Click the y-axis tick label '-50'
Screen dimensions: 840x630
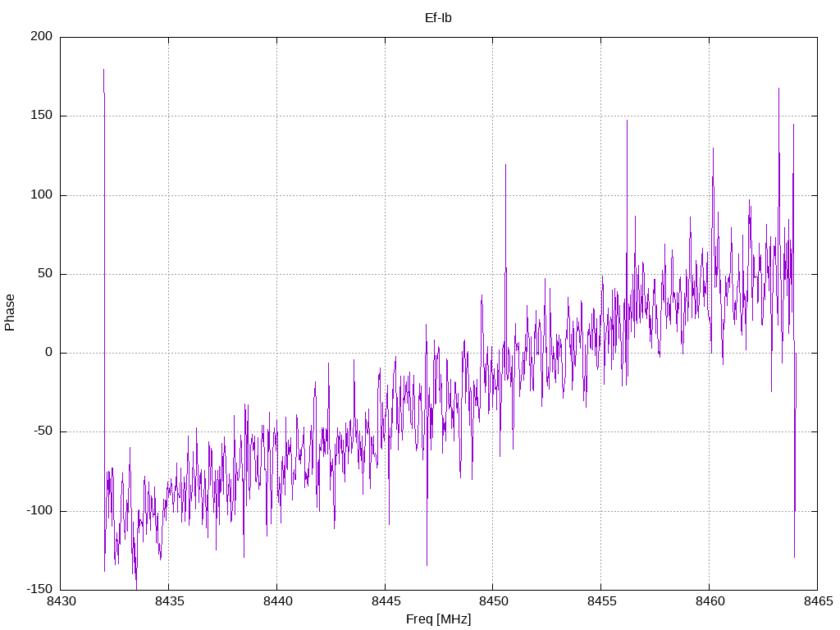(x=43, y=431)
